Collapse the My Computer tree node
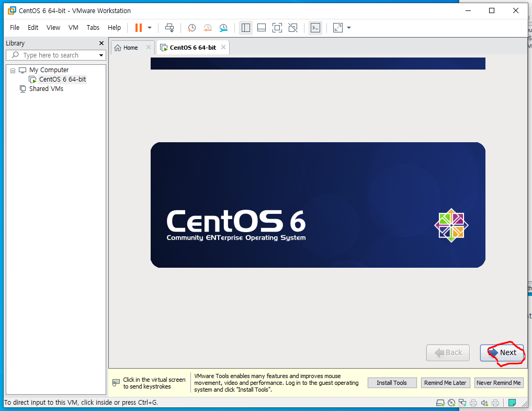 13,71
